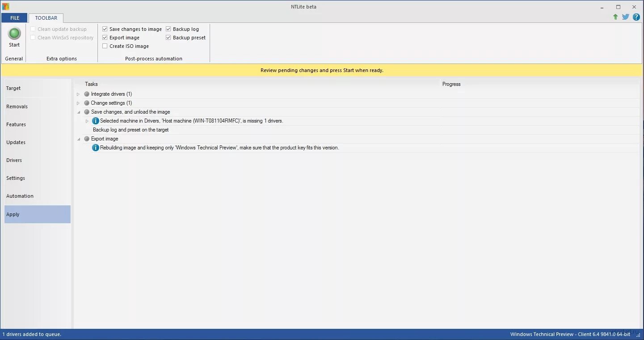Open the green update arrow icon
This screenshot has height=340, width=644.
click(x=615, y=17)
